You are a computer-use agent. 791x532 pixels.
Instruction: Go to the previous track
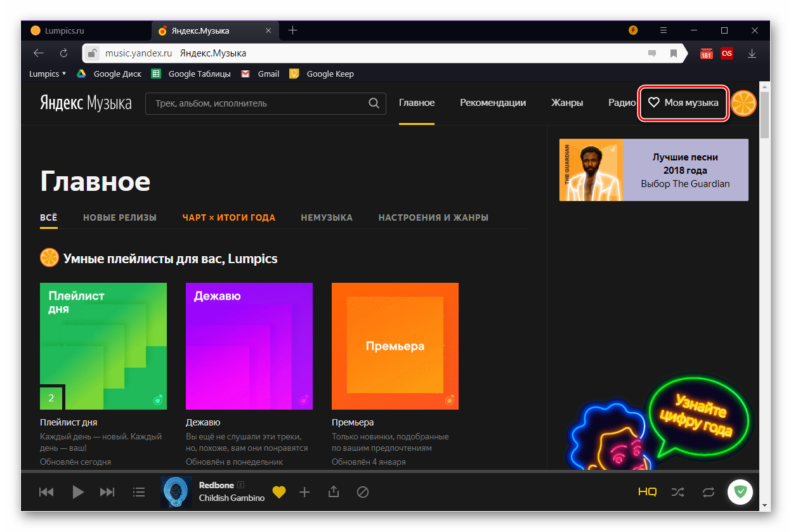(46, 492)
